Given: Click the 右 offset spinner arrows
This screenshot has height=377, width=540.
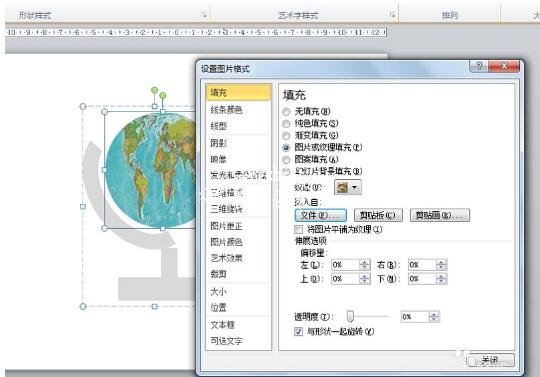Looking at the screenshot, I should point(442,265).
